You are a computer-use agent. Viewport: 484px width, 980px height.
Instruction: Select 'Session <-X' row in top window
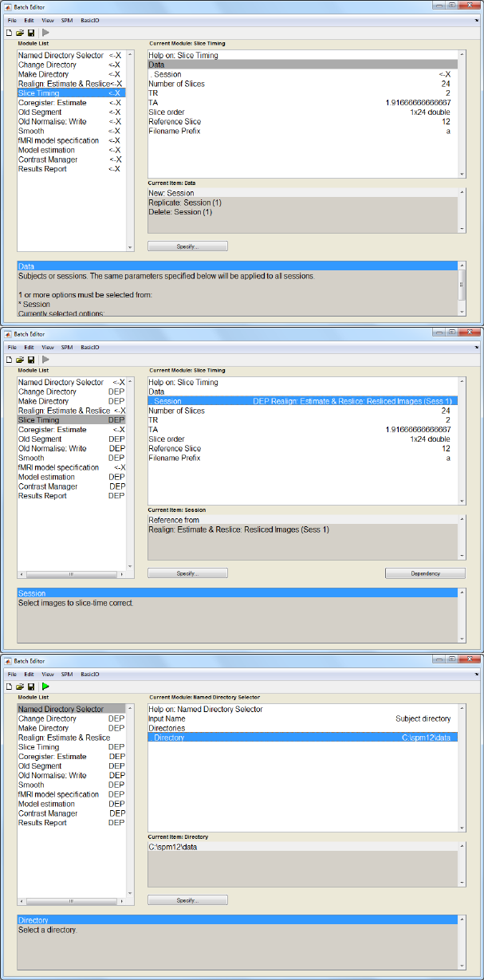click(x=302, y=74)
